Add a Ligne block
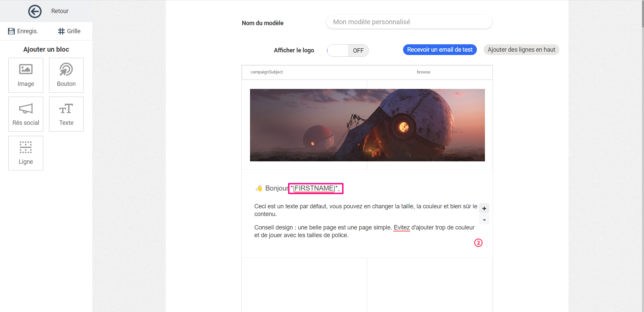644x312 pixels. (x=26, y=153)
